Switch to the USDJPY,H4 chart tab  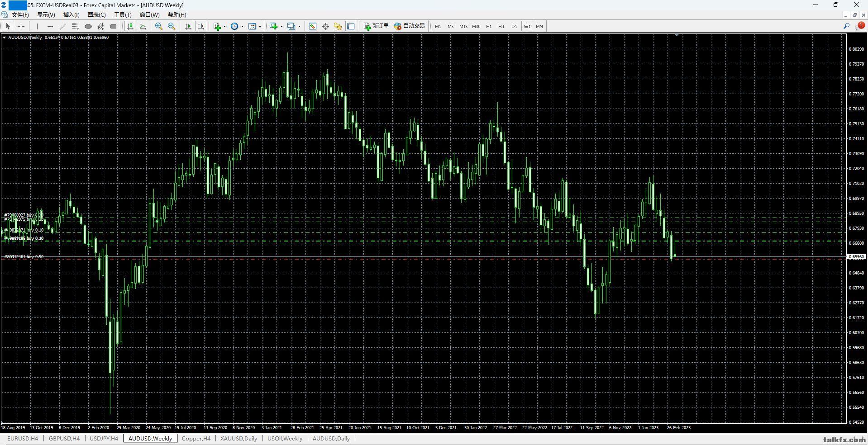click(104, 438)
